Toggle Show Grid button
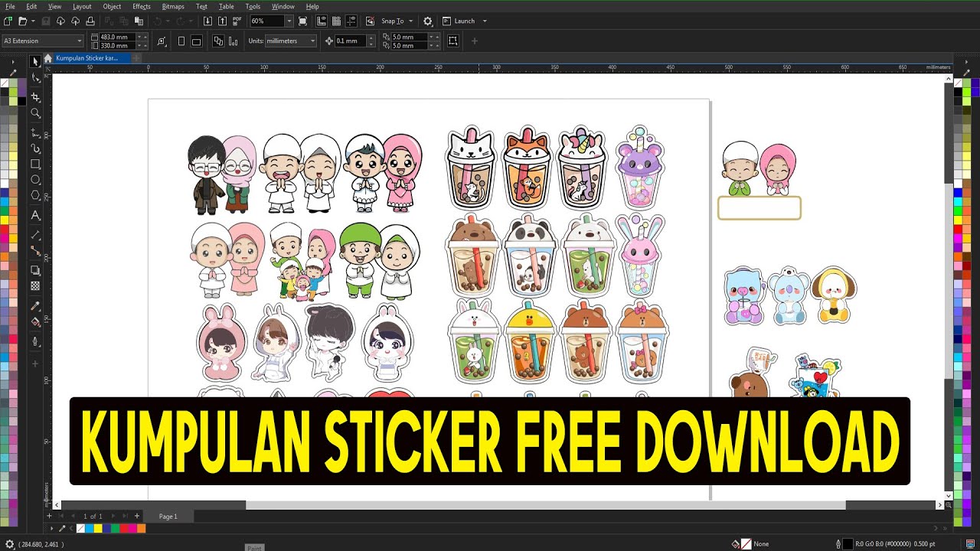The image size is (980, 551). click(336, 21)
